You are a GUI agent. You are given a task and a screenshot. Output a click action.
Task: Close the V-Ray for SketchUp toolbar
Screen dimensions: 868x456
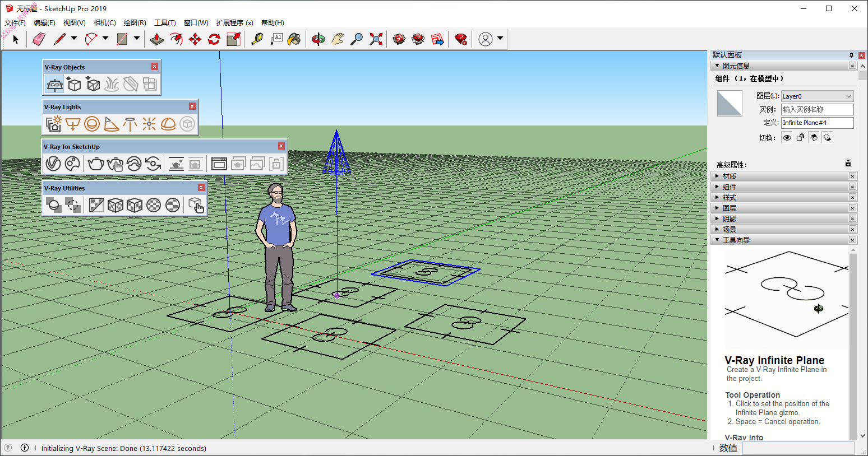coord(281,146)
